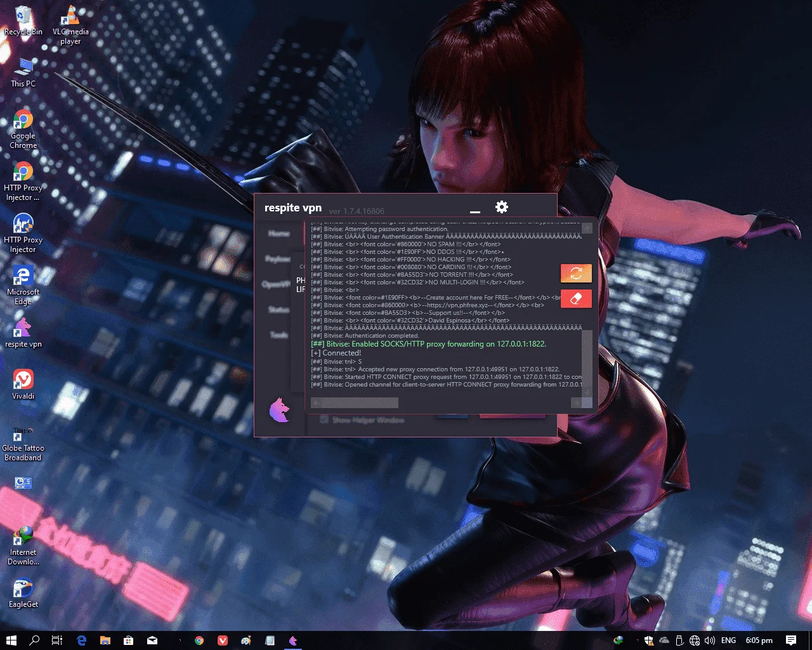
Task: Select the 'Started HTTP CONNECT proxy request' log line
Action: click(446, 377)
